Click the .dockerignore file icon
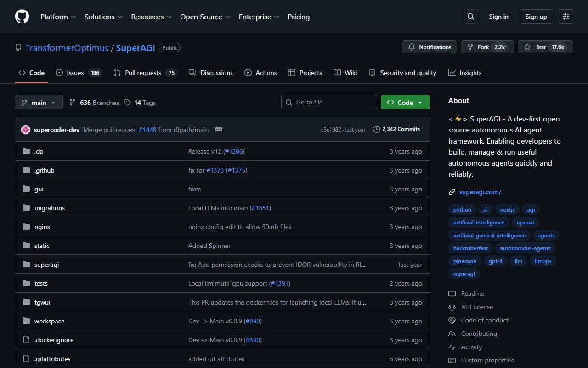588x368 pixels. point(26,340)
